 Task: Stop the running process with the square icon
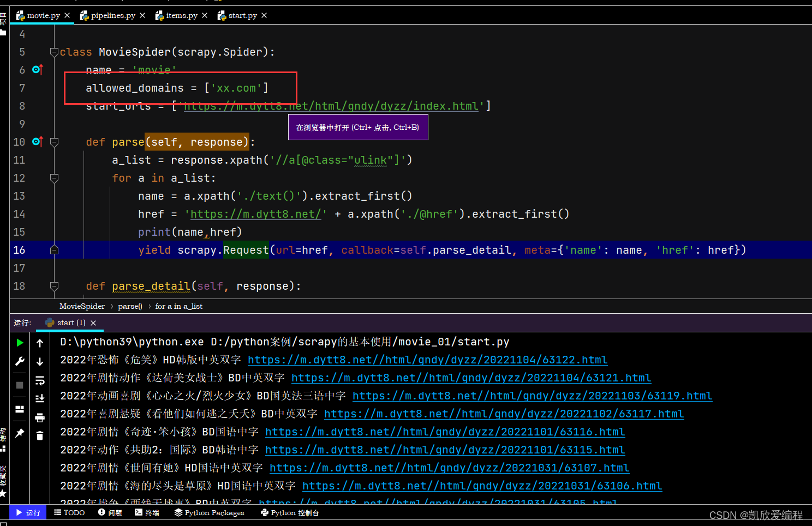20,385
